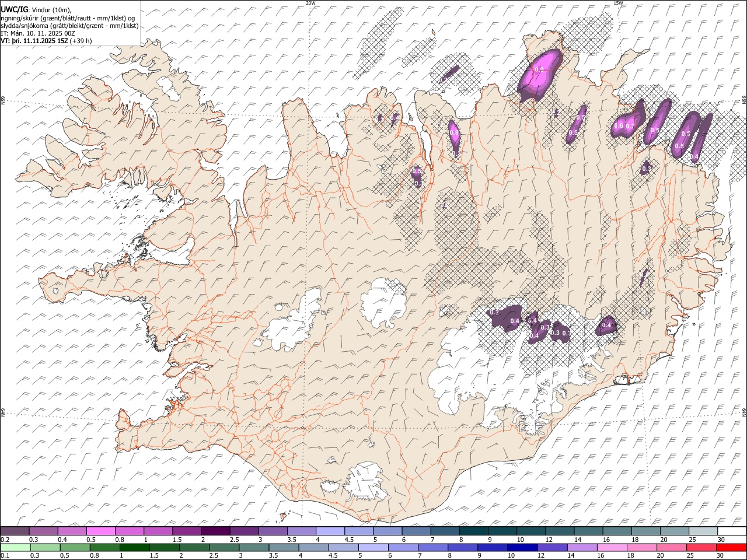Image resolution: width=747 pixels, height=560 pixels.
Task: Click the '4.5' number under the top legend row
Action: pyautogui.click(x=349, y=540)
